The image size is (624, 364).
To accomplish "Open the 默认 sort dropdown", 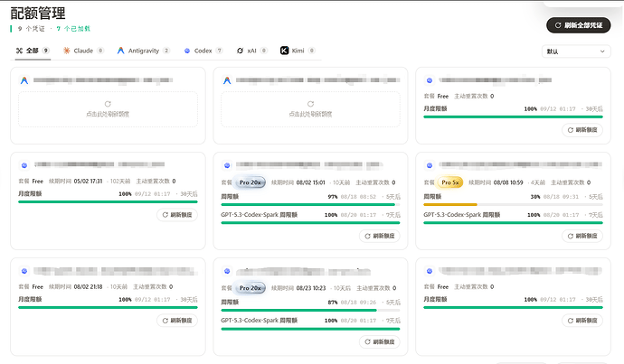I will 576,51.
